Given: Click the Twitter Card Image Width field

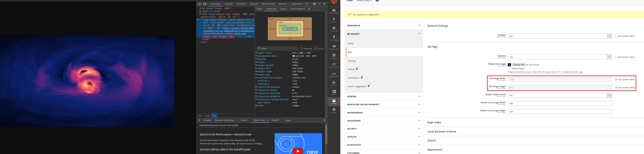Looking at the screenshot, I should pos(559,104).
